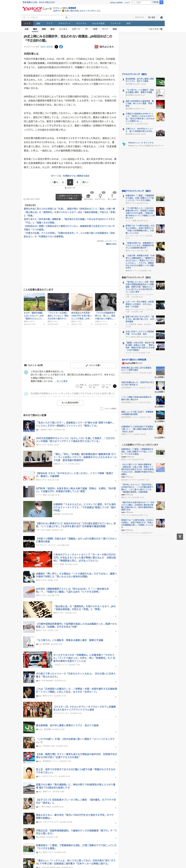This screenshot has height=868, width=186.
Task: Click もっと見る(42件) comments button
Action: coord(70,402)
